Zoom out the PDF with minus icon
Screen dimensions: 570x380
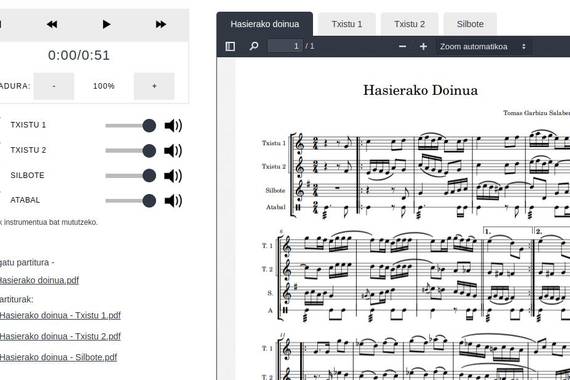point(402,47)
